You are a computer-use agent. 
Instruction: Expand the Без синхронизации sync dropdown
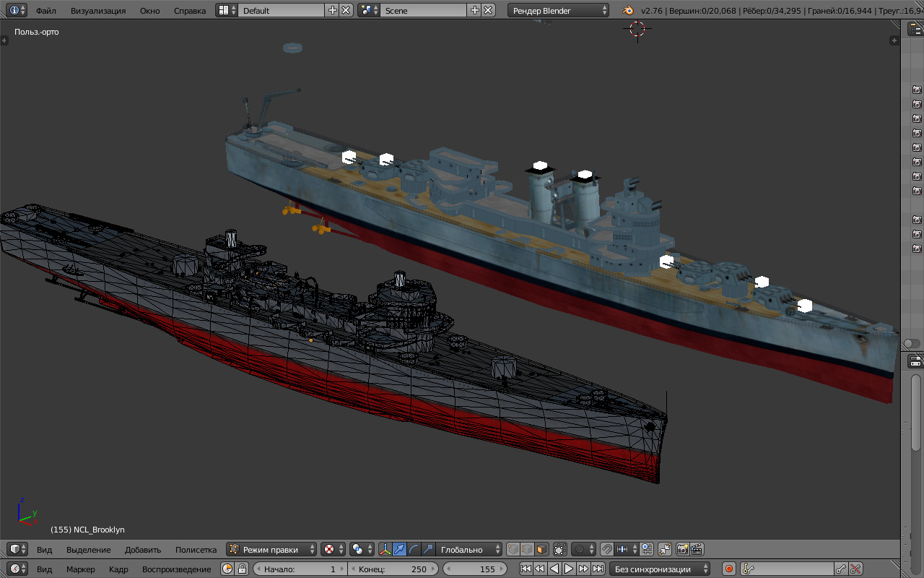click(659, 569)
